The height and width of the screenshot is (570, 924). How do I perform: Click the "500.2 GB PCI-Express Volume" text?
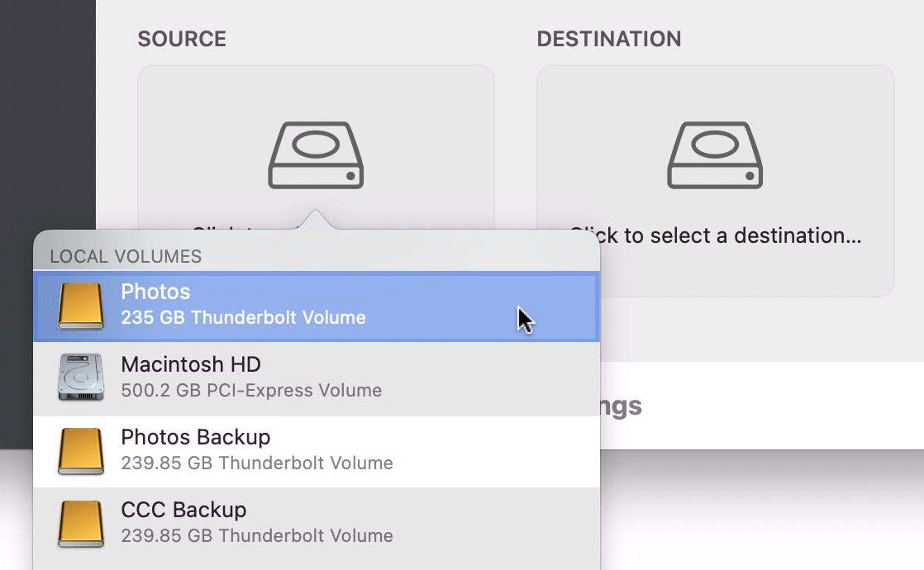[251, 391]
